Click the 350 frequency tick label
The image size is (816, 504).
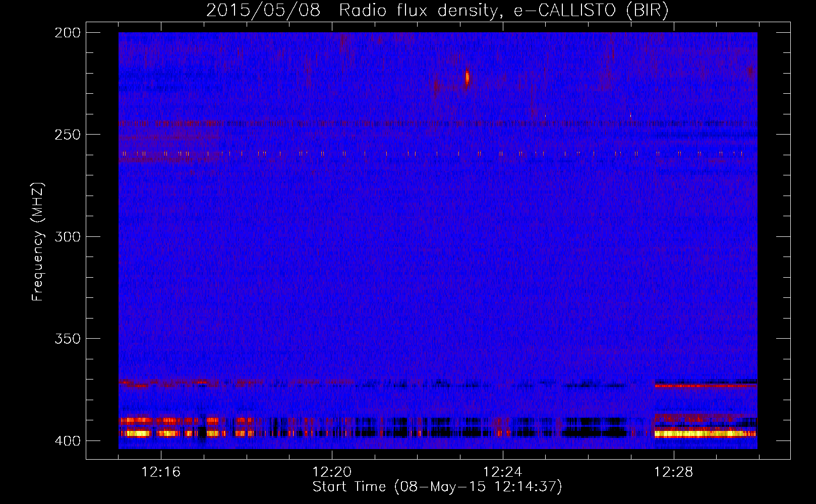click(68, 339)
